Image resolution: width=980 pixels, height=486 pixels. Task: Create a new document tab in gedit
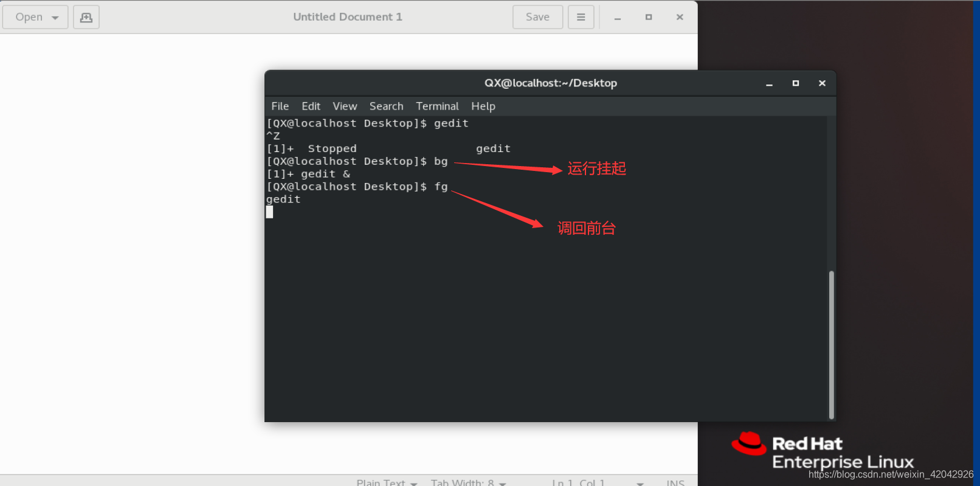coord(86,17)
